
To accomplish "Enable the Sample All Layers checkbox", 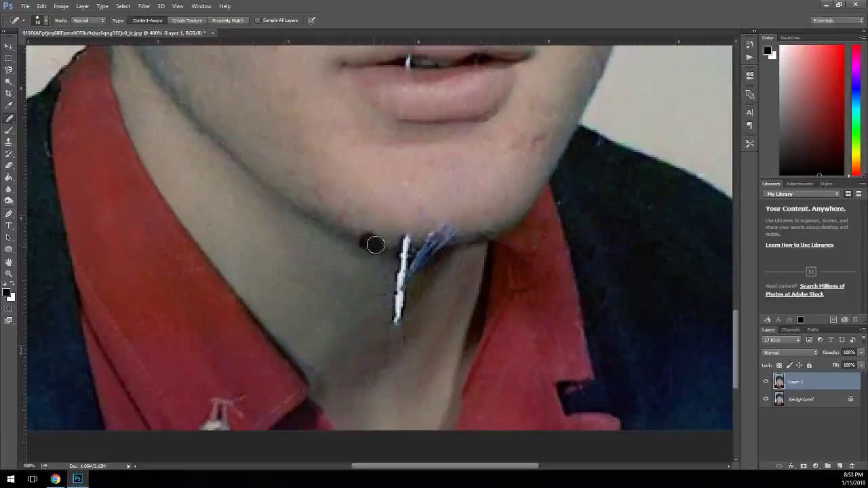I will (258, 20).
